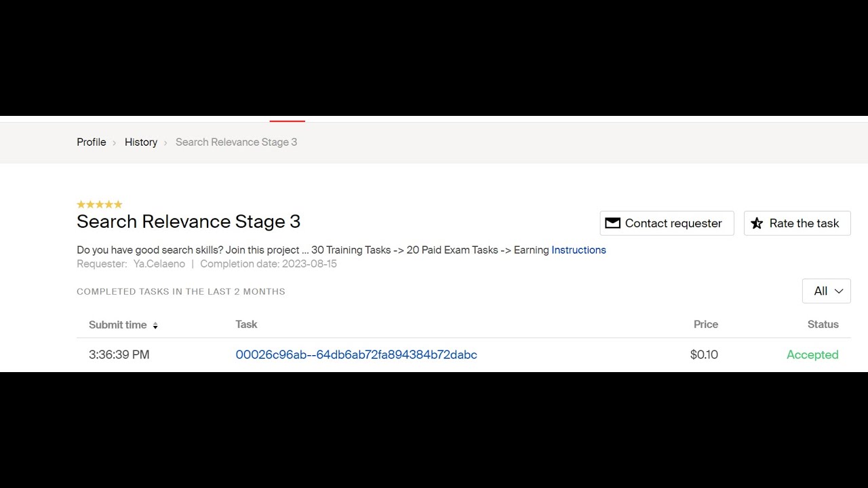Click the Rate the task button
Viewport: 868px width, 488px height.
coord(797,223)
